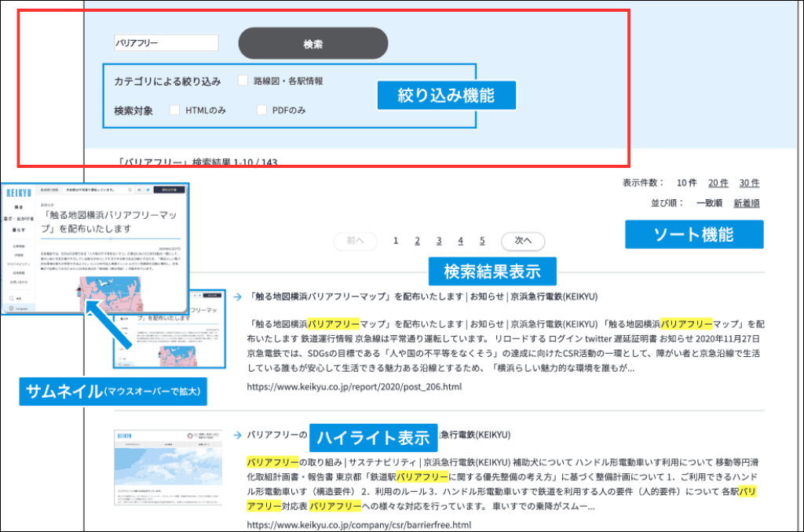The height and width of the screenshot is (532, 804).
Task: Click the Twitter icon in enlarged thumbnail preview
Action: [147, 189]
